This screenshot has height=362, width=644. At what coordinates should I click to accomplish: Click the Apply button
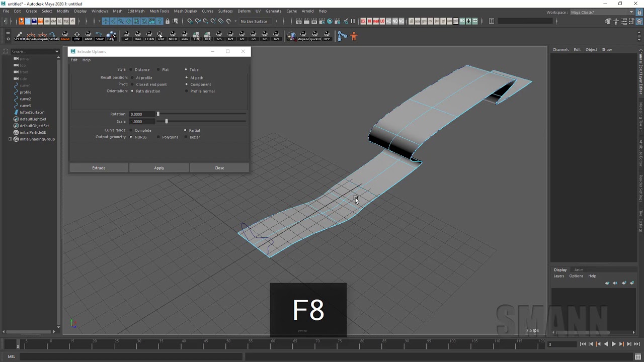159,168
